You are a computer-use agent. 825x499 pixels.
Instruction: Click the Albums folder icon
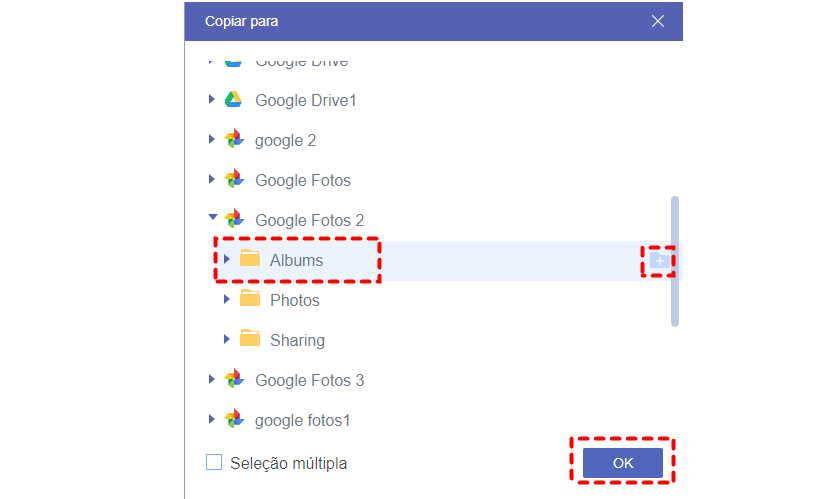250,260
